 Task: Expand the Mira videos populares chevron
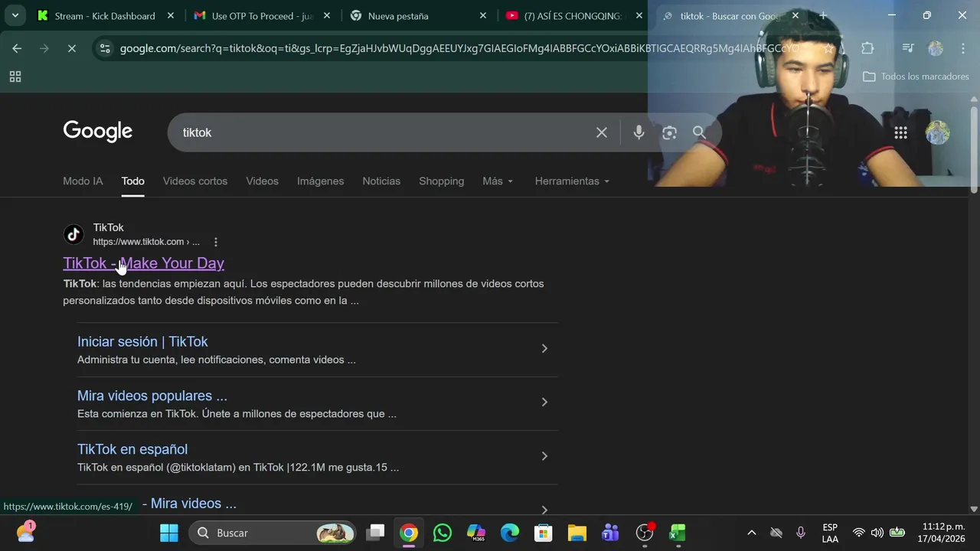pyautogui.click(x=544, y=403)
